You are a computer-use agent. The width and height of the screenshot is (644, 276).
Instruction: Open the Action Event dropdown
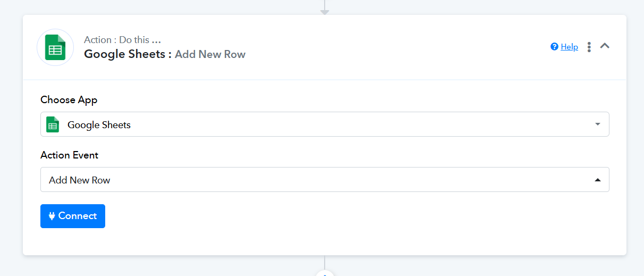(x=325, y=180)
